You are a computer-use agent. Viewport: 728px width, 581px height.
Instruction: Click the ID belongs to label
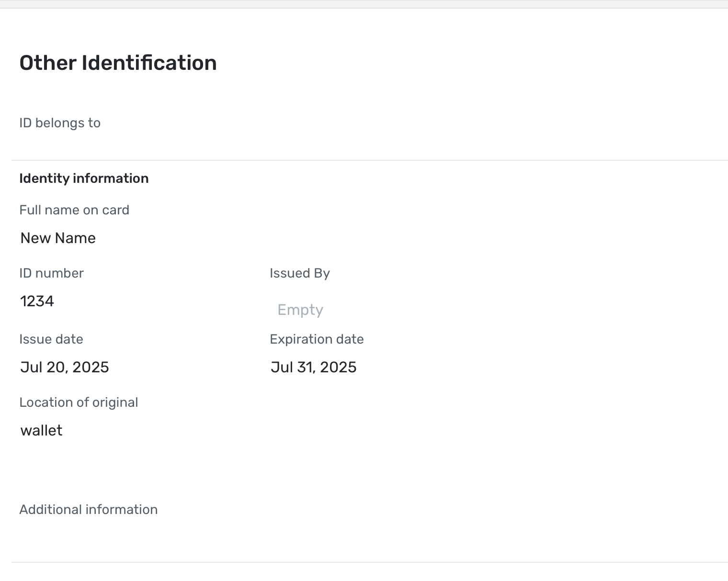tap(60, 123)
